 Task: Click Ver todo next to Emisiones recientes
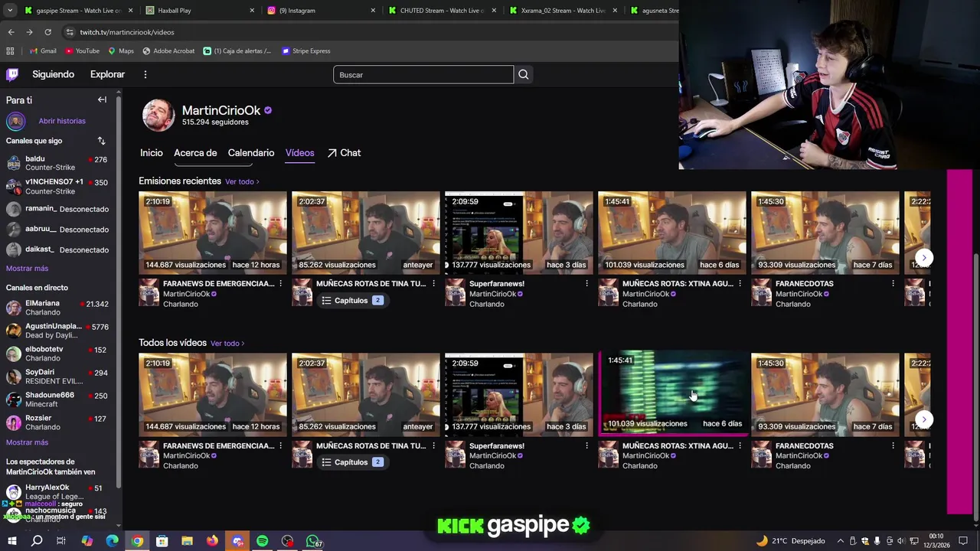(242, 181)
